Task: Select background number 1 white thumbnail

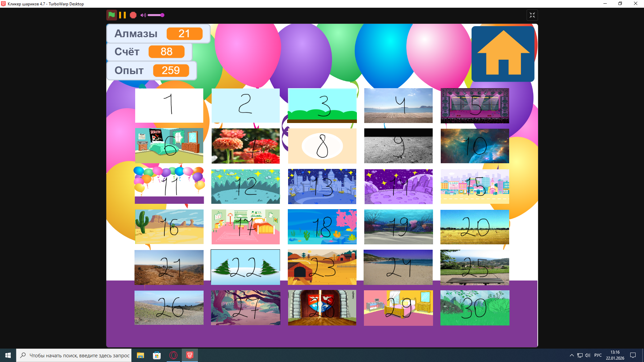Action: click(169, 106)
